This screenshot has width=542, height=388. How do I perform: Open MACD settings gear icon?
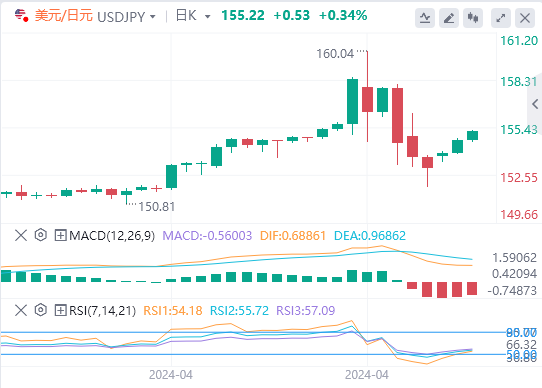tap(40, 235)
